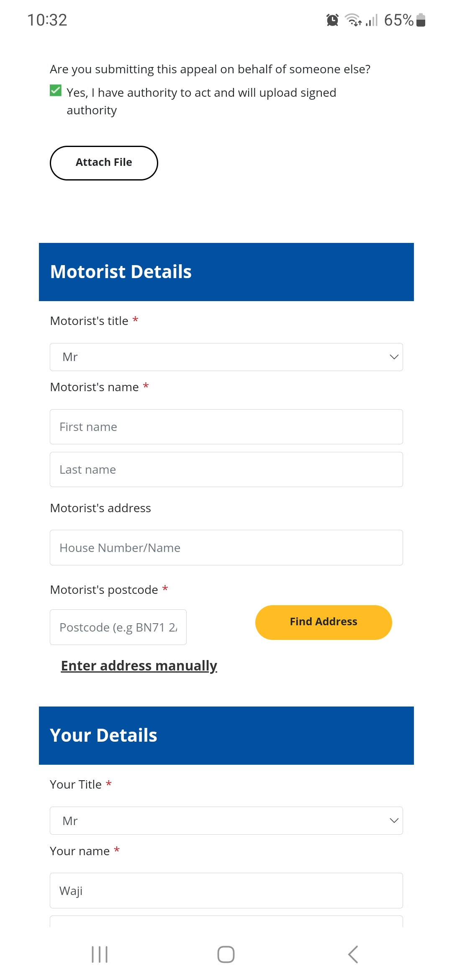Open the Your Title dropdown
This screenshot has height=980, width=452.
226,820
